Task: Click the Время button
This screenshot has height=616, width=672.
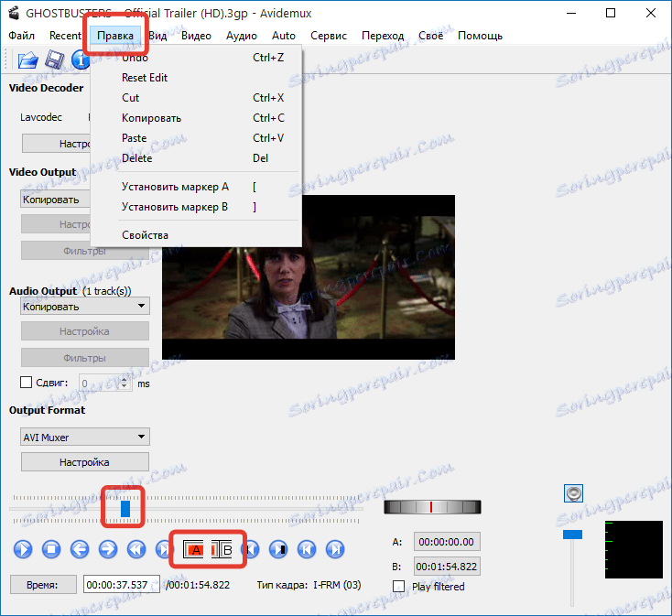Action: click(x=43, y=585)
